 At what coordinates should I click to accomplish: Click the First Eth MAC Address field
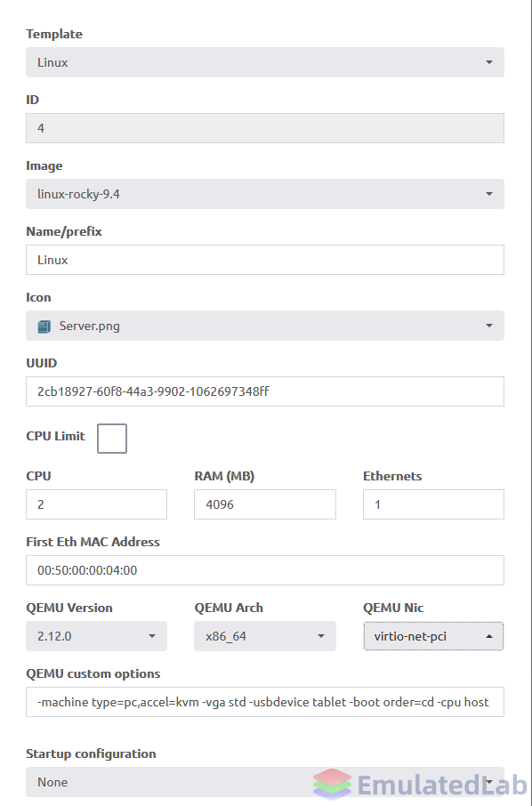pos(265,570)
